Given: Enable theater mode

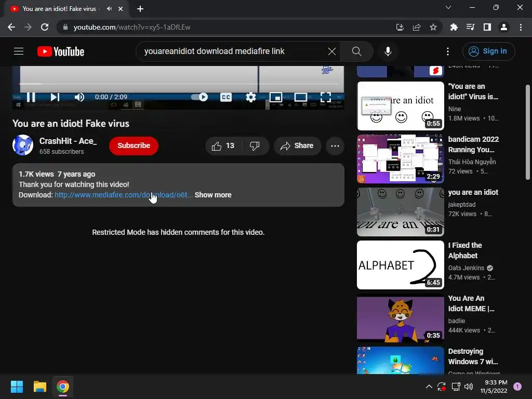Looking at the screenshot, I should pos(301,97).
